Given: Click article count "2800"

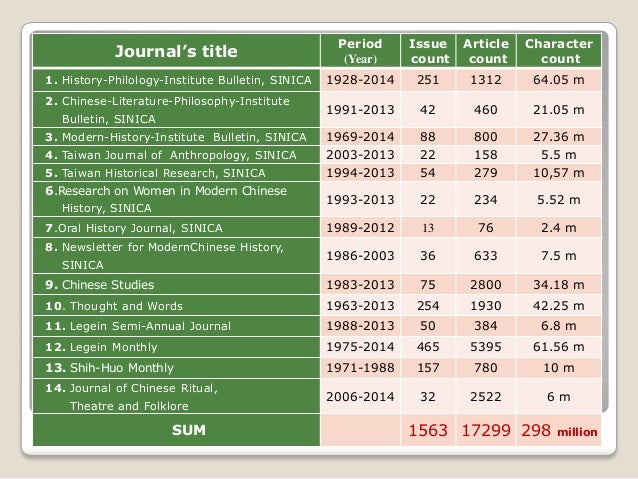Looking at the screenshot, I should [x=486, y=284].
